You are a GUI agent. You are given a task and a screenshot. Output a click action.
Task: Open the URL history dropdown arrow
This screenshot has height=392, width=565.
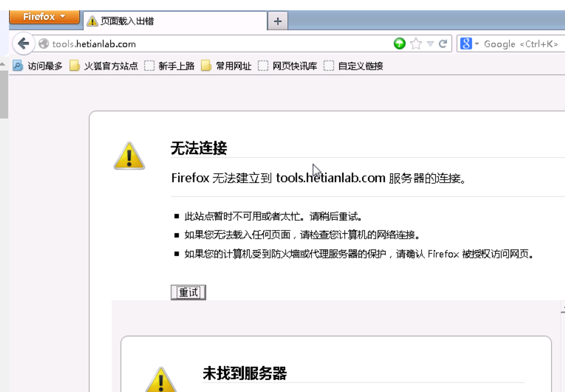pyautogui.click(x=430, y=44)
